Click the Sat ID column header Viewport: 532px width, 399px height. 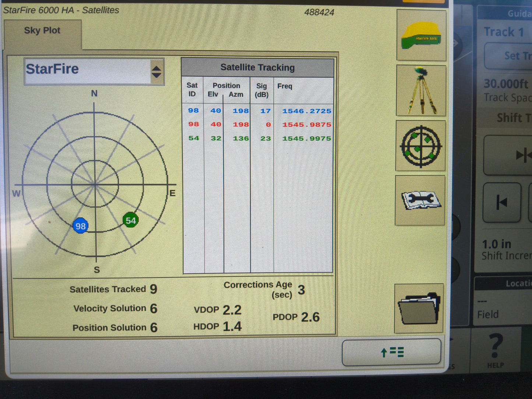pos(192,89)
